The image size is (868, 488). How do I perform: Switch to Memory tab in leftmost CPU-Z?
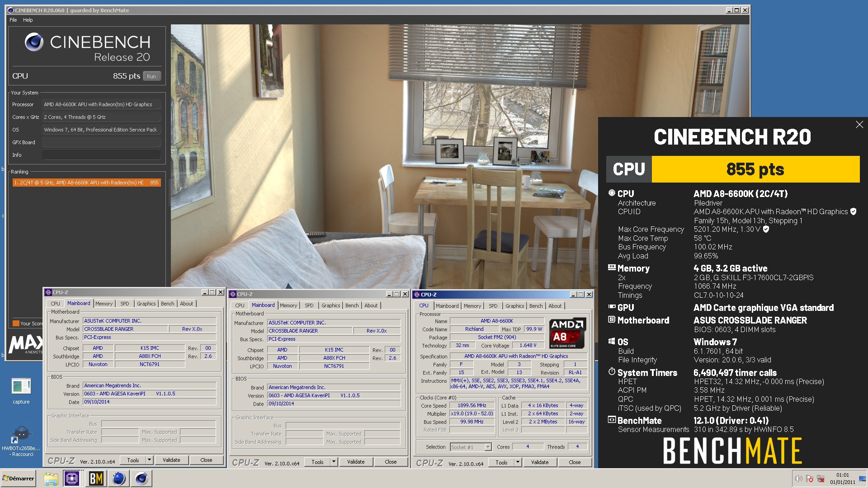[104, 304]
